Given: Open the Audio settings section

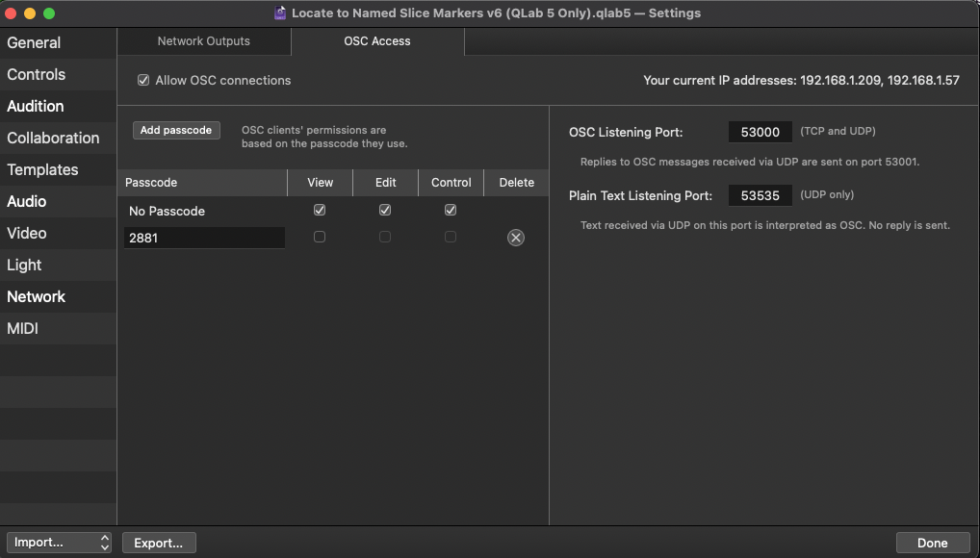Looking at the screenshot, I should pos(26,201).
